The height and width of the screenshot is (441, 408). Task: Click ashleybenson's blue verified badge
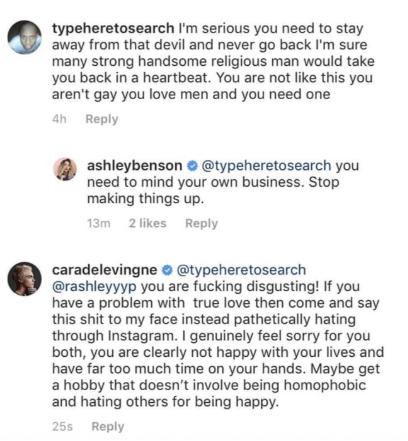pyautogui.click(x=193, y=166)
